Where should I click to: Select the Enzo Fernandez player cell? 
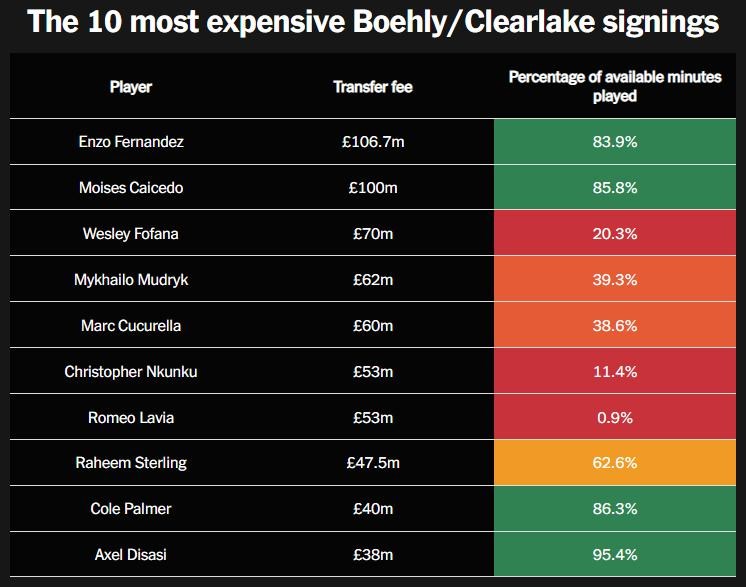131,142
